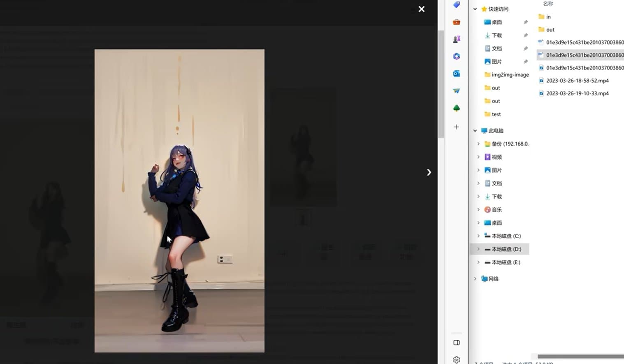Click the green tree sidebar icon
The height and width of the screenshot is (364, 624).
point(456,108)
